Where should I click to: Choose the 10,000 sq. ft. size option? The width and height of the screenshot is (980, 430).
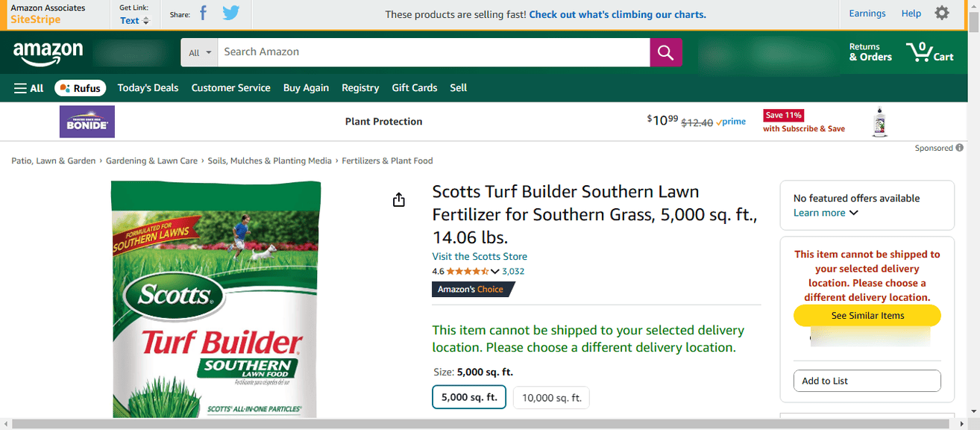[551, 398]
